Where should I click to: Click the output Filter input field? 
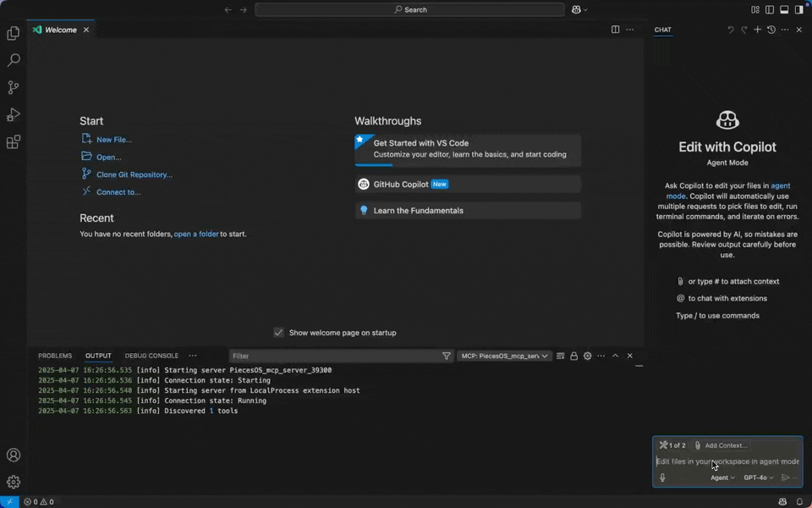[x=336, y=356]
